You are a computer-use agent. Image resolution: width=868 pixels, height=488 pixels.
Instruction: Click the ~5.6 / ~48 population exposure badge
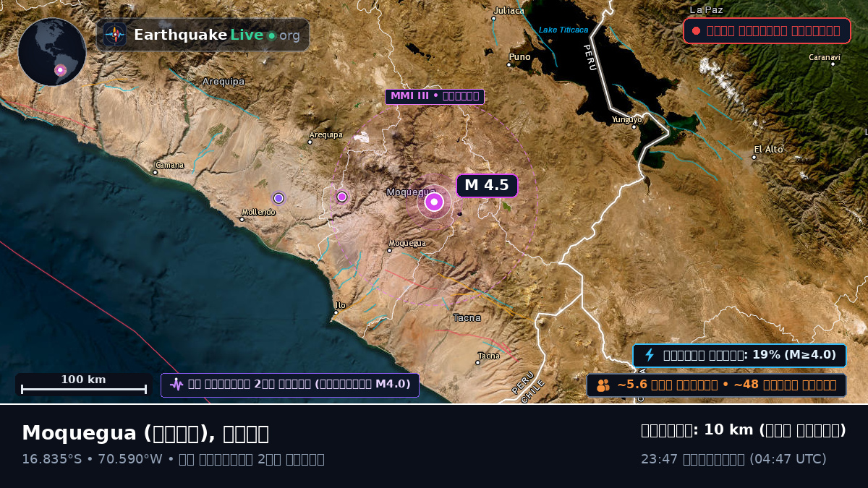tap(716, 385)
